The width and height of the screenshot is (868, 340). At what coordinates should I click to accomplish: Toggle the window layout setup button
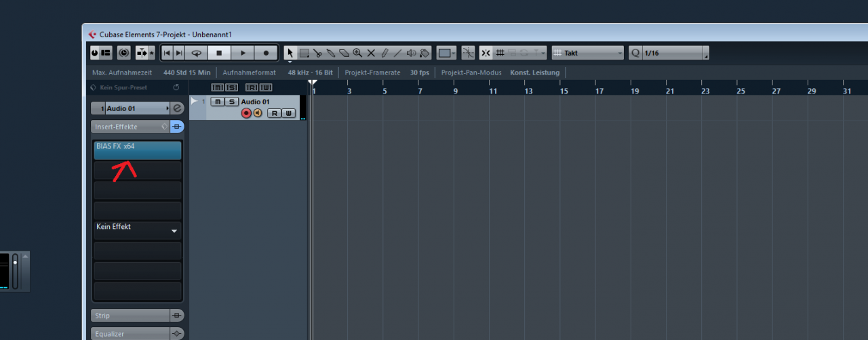click(x=106, y=53)
